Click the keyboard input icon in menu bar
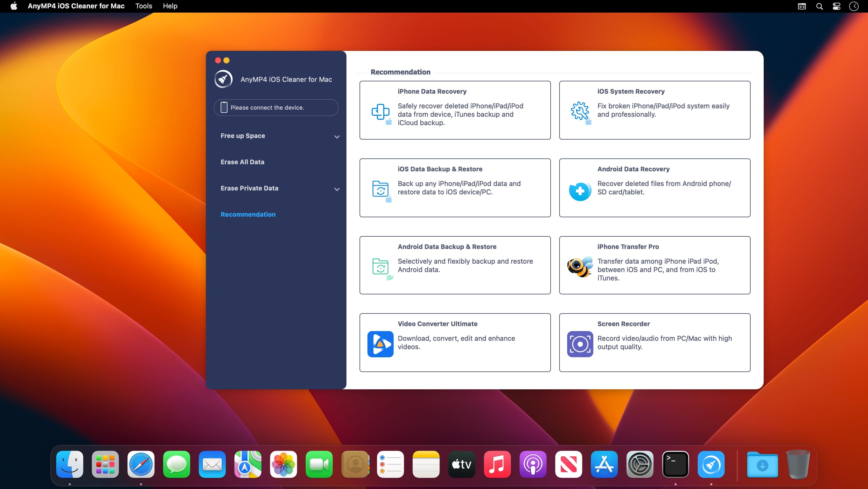Image resolution: width=868 pixels, height=489 pixels. tap(802, 6)
